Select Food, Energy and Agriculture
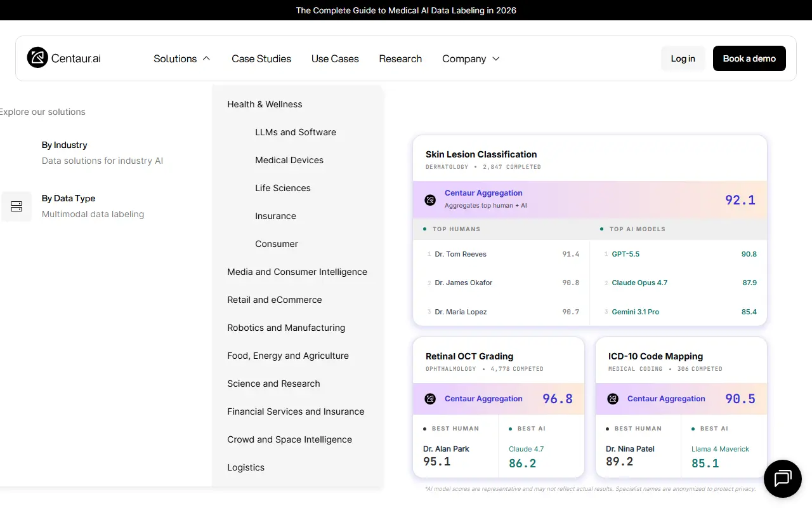Screen dimensions: 812x508 (x=288, y=356)
